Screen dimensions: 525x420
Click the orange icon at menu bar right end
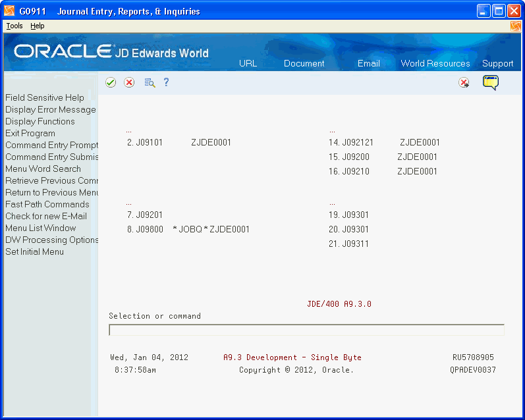pyautogui.click(x=515, y=26)
